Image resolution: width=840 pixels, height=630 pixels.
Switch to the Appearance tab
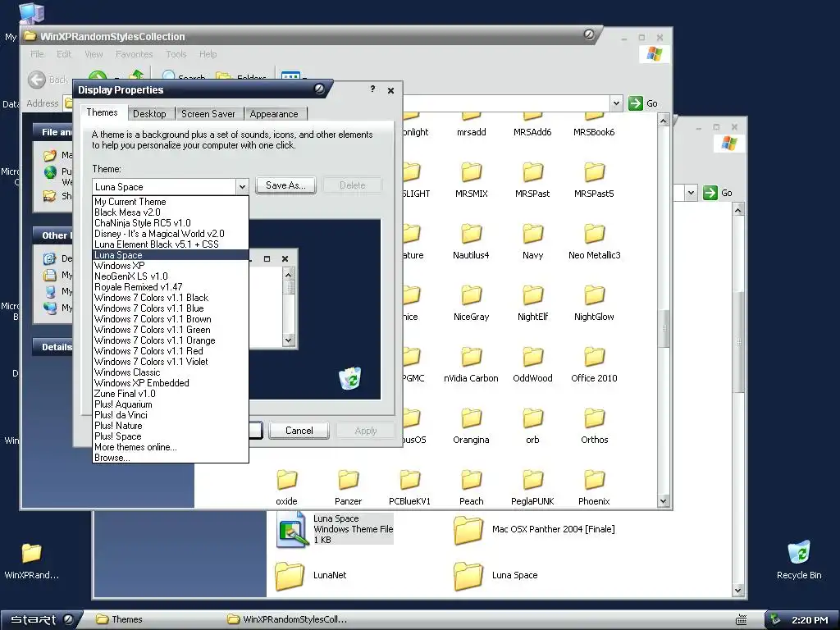(274, 113)
